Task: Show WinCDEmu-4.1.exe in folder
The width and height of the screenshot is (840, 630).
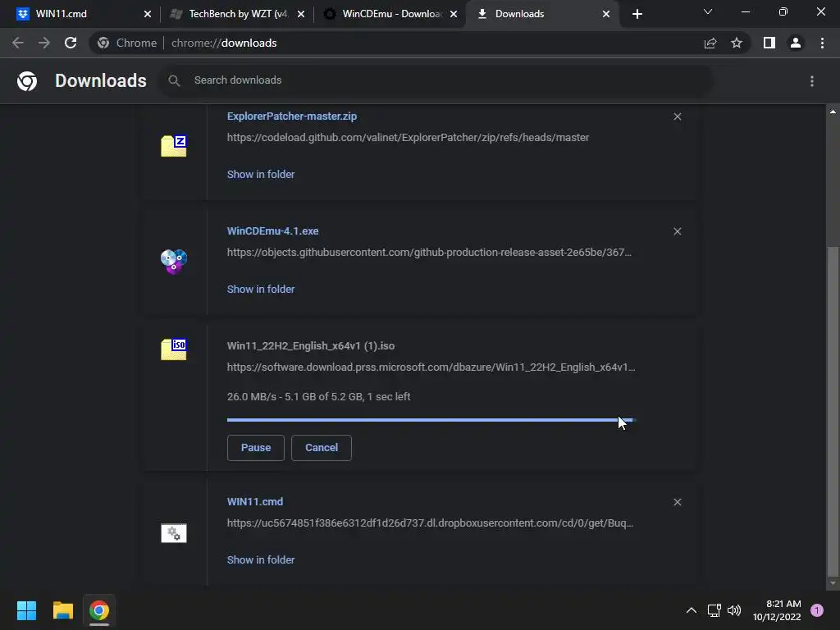Action: pos(260,289)
